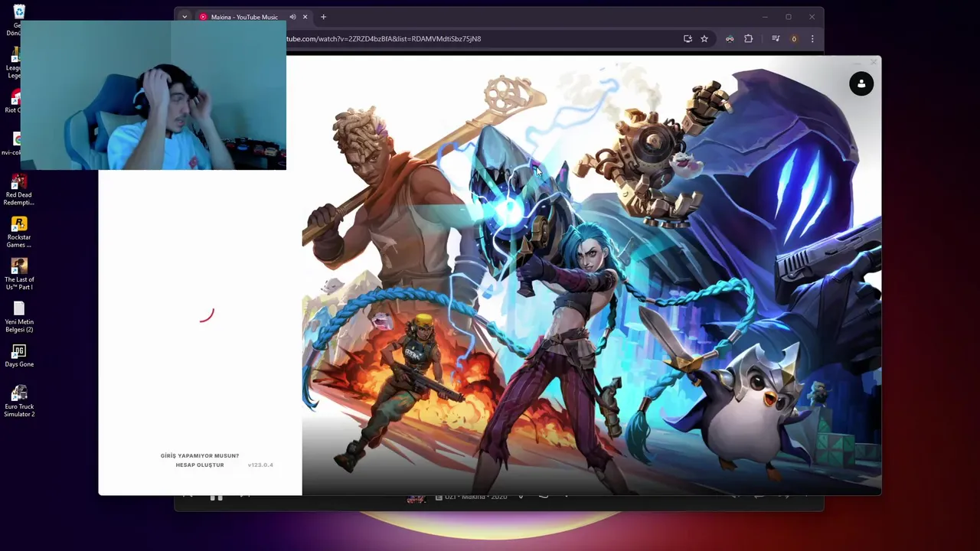Close the YouTube Music tab
Screen dimensions: 980x551
coord(305,17)
